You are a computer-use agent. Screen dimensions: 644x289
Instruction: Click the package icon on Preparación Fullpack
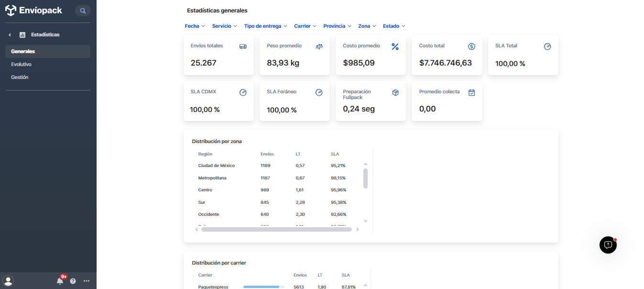point(395,92)
